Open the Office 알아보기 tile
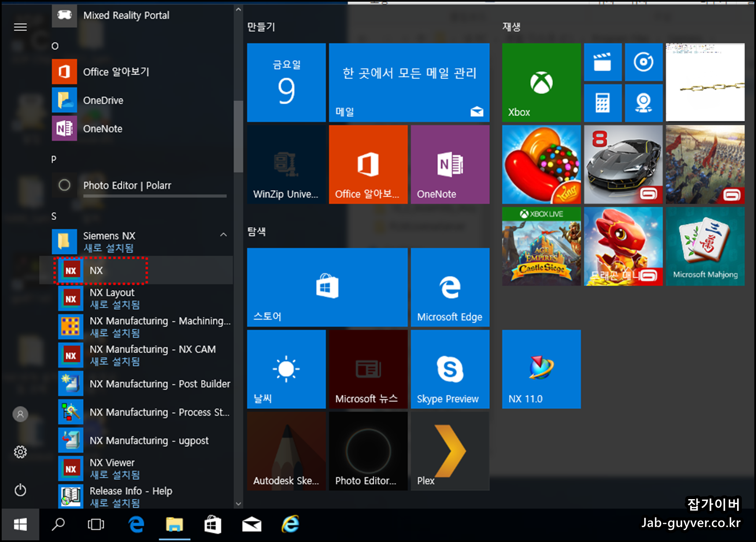The width and height of the screenshot is (756, 542). 368,165
